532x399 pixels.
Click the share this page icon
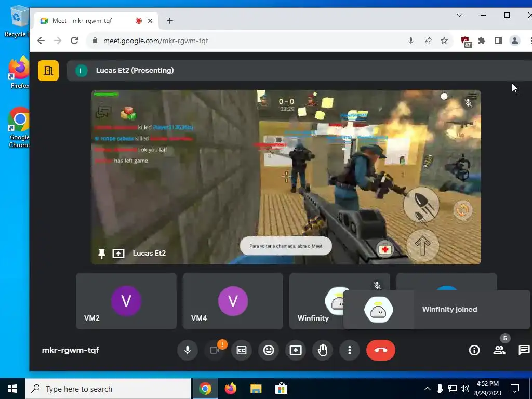428,41
